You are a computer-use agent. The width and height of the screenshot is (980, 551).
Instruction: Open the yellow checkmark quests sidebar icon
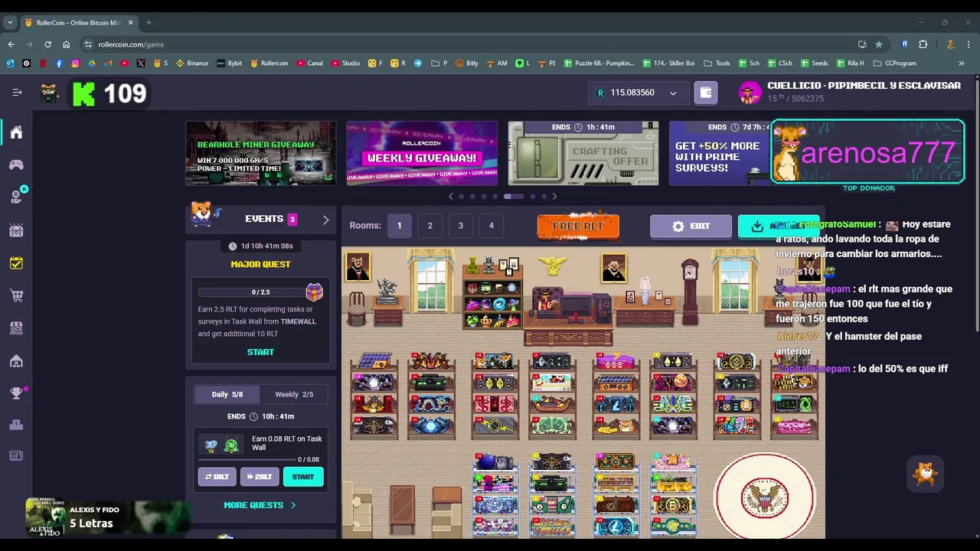[x=16, y=262]
